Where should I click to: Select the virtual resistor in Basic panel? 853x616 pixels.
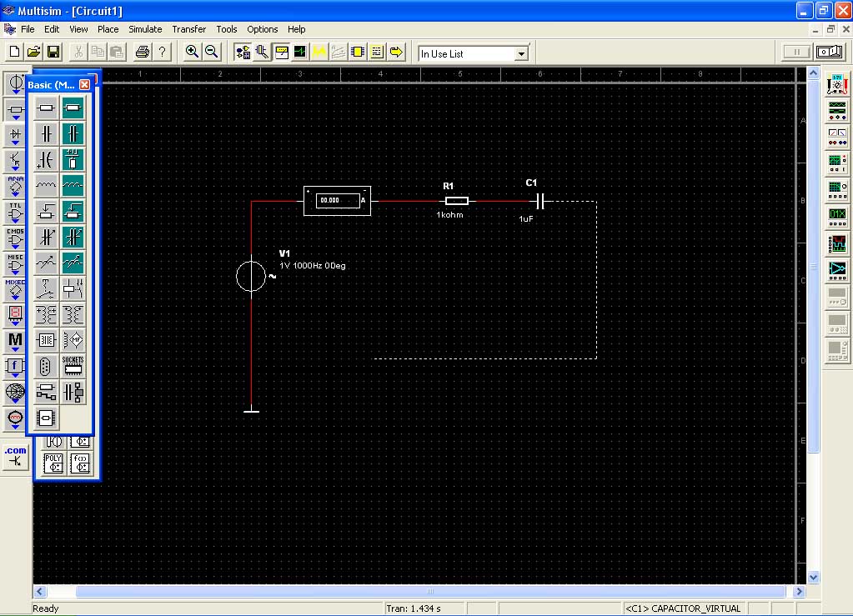(73, 108)
